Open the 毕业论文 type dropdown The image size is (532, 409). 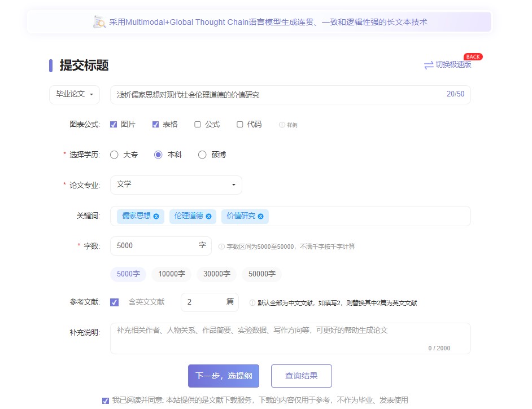75,94
